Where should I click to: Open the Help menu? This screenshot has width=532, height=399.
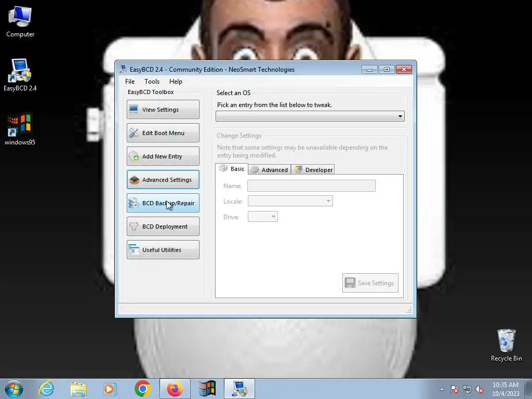pos(176,82)
